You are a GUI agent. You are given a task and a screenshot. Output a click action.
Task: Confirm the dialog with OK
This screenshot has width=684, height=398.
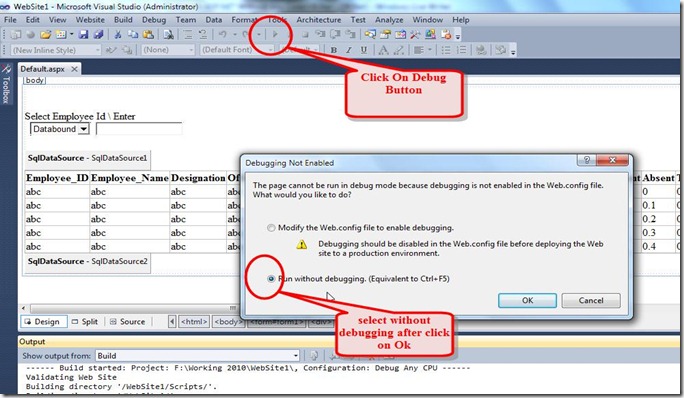click(527, 300)
